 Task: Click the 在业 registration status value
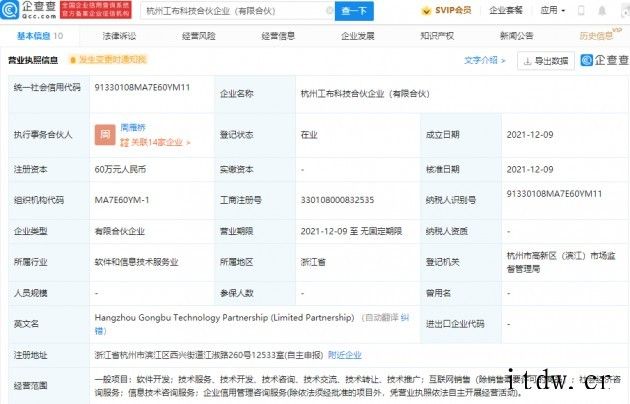coord(309,135)
